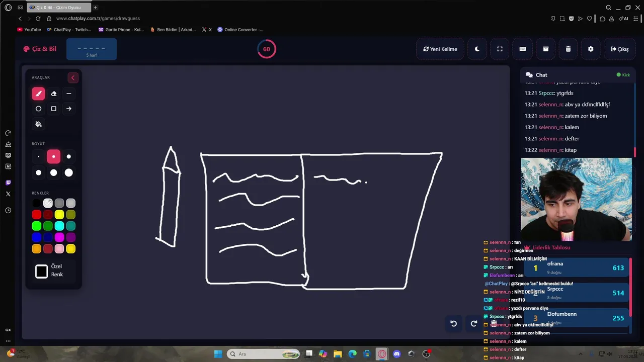Switch to Çiz & Bil browser tab
This screenshot has width=644, height=362.
pos(58,8)
